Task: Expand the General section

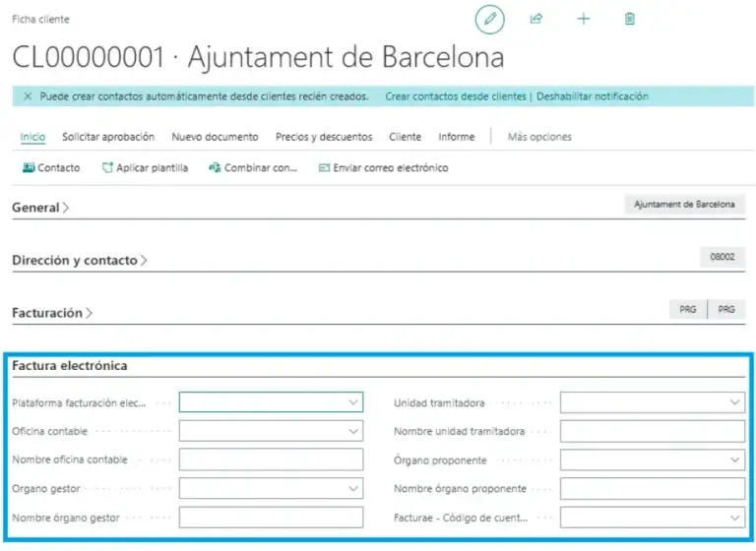Action: [40, 208]
